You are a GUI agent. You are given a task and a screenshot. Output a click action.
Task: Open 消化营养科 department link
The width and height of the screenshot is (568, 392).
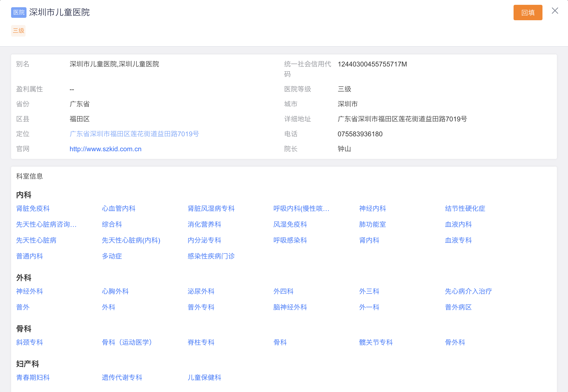coord(204,224)
